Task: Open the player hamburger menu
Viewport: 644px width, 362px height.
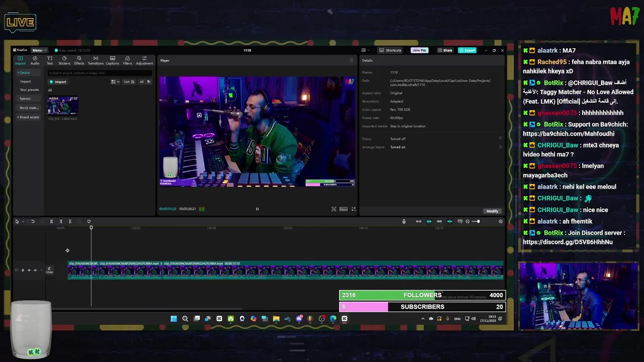Action: [351, 60]
